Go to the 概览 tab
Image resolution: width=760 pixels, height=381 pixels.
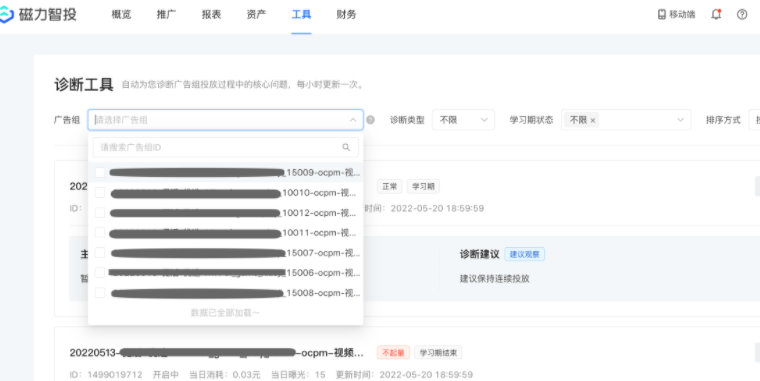[x=121, y=15]
